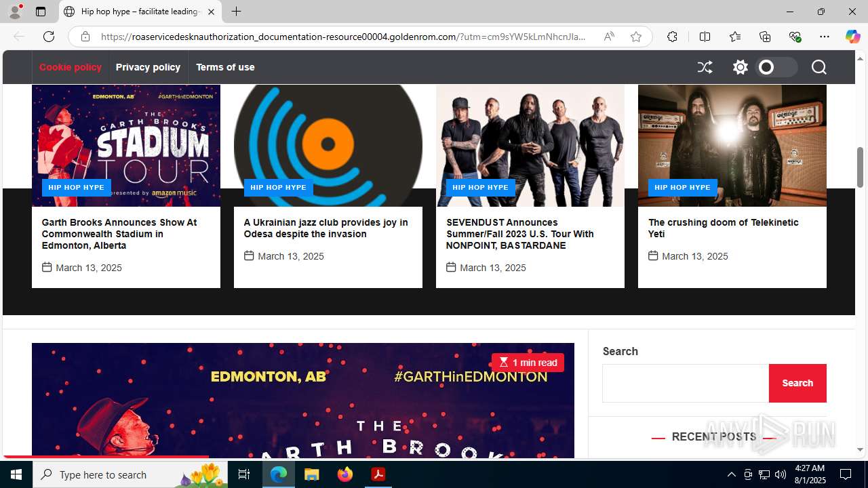Click the taskbar search box
Viewport: 868px width, 488px height.
(x=130, y=474)
